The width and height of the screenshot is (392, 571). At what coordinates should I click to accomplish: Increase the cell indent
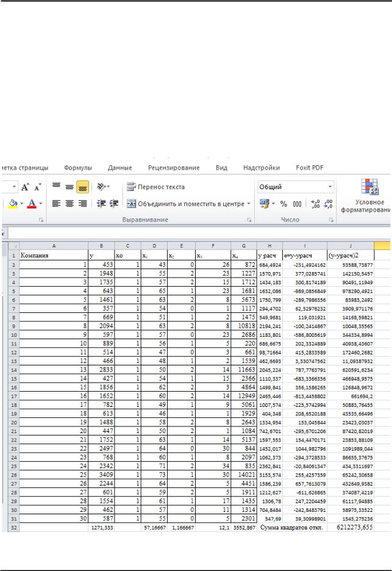point(114,204)
